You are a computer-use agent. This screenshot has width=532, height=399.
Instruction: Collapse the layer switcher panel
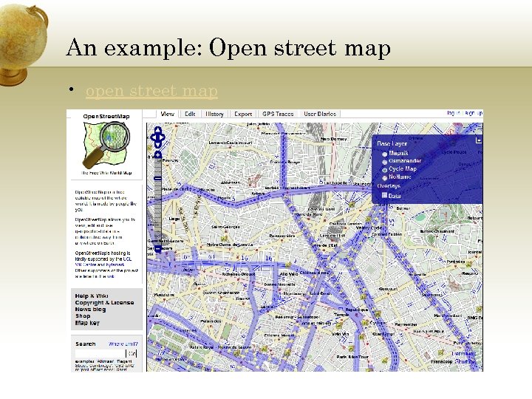pyautogui.click(x=479, y=140)
